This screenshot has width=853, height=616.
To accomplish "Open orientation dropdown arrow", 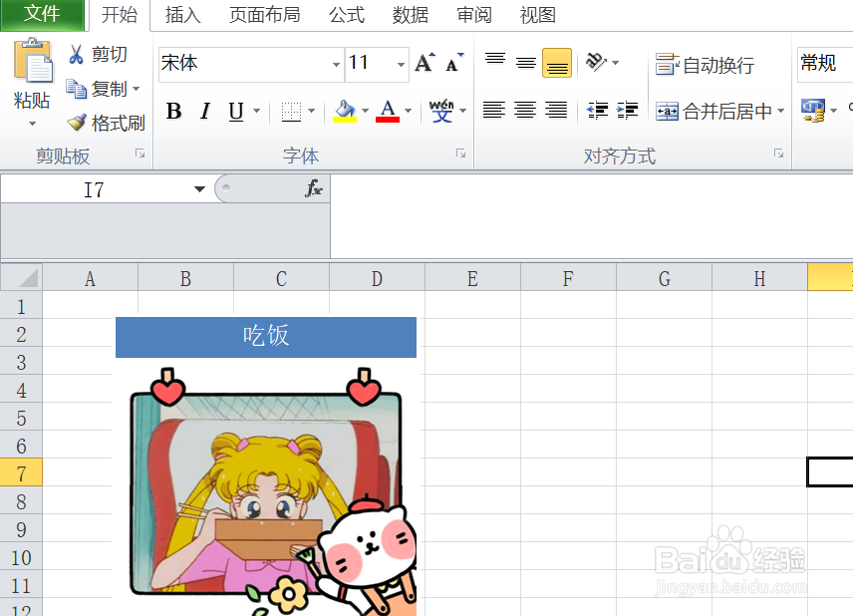I will [x=615, y=63].
